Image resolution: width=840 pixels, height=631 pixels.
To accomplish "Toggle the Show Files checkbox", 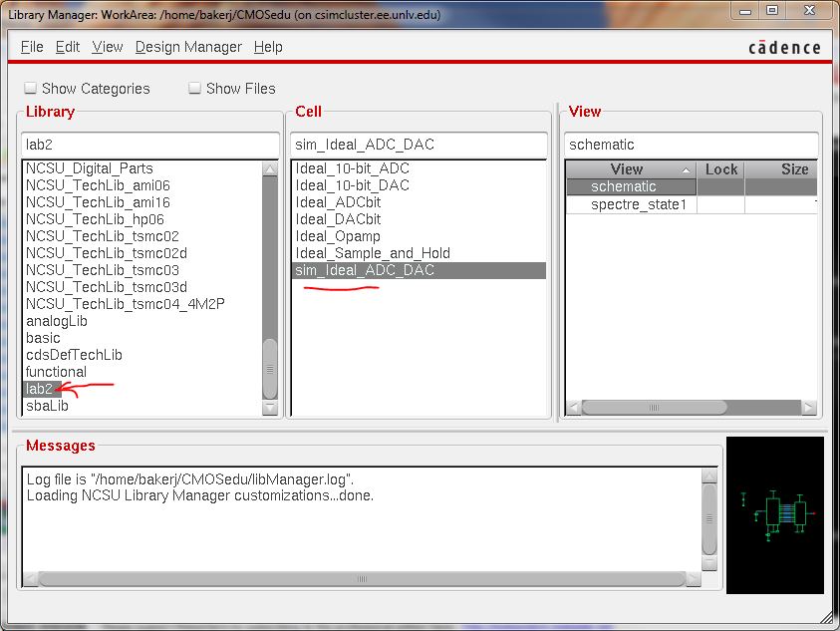I will 195,89.
